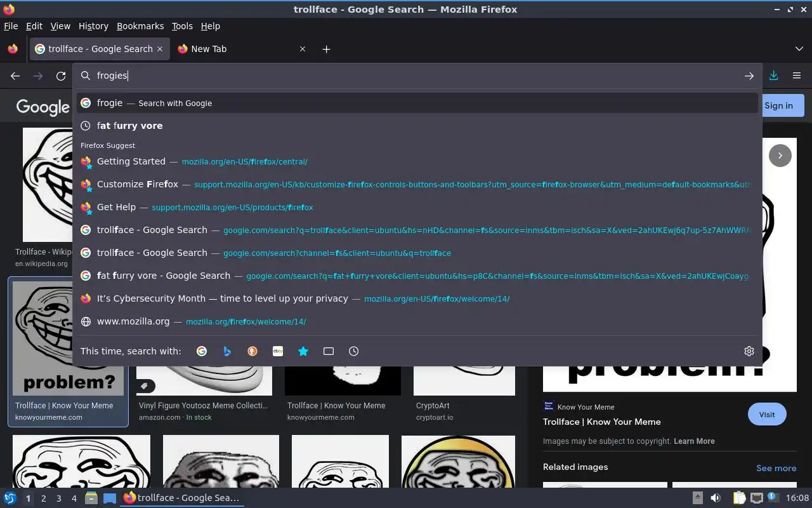Screen dimensions: 812x508
Task: Search in open Tabs icon
Action: (329, 351)
